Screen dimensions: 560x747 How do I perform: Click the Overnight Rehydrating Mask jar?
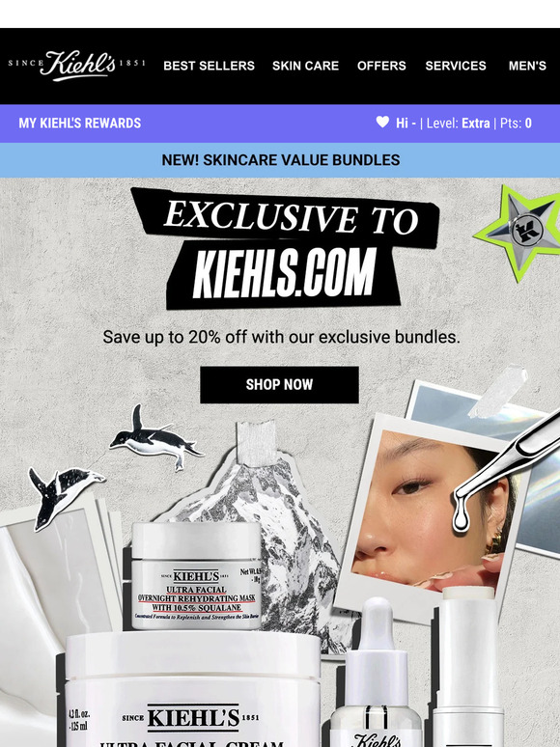[x=195, y=575]
